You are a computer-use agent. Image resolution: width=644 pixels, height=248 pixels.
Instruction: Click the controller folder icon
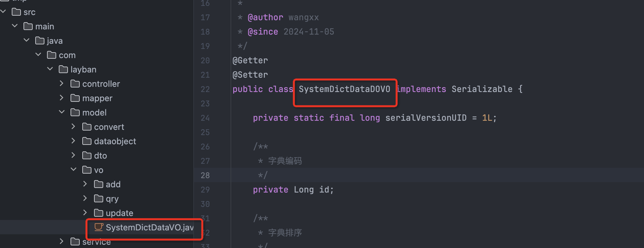75,84
